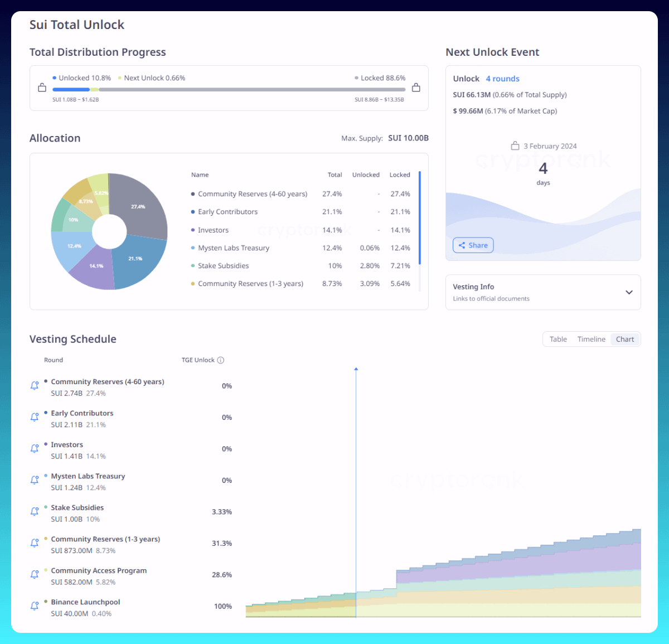Switch to the Table view tab
This screenshot has width=669, height=644.
point(558,339)
